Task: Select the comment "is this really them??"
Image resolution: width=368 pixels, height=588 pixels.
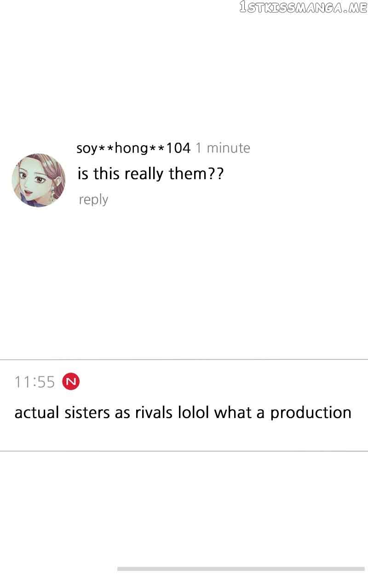Action: coord(150,174)
